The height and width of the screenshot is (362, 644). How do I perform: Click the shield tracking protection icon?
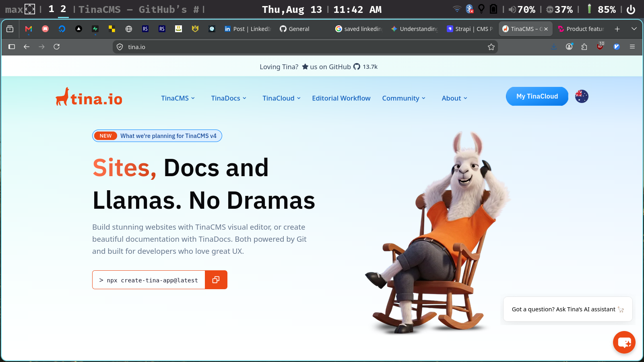(120, 47)
